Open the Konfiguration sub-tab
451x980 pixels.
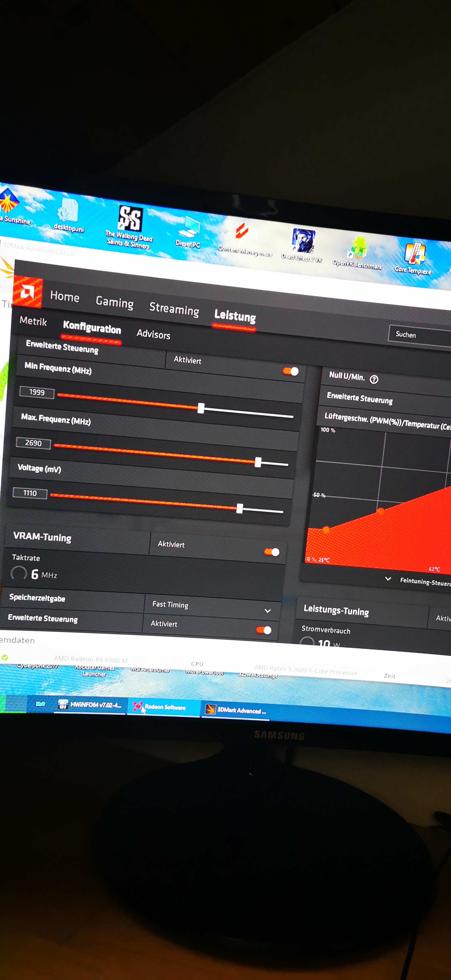[92, 327]
